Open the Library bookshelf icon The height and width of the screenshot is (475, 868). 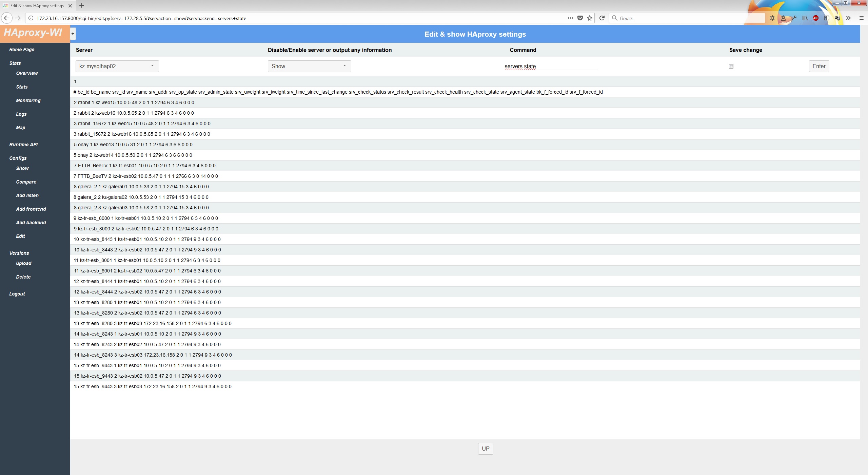coord(805,18)
